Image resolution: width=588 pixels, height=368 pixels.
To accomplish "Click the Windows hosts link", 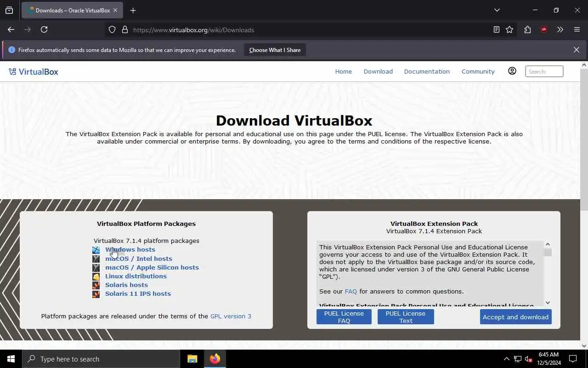I will [x=130, y=250].
